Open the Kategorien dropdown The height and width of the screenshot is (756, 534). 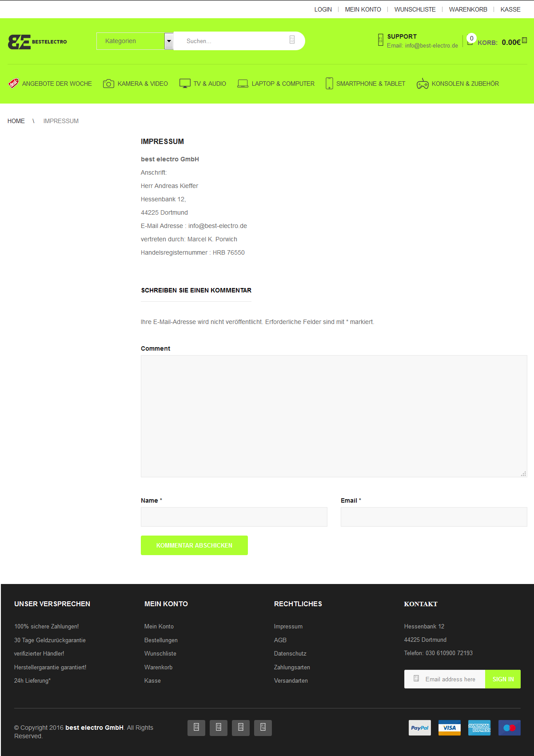click(135, 41)
